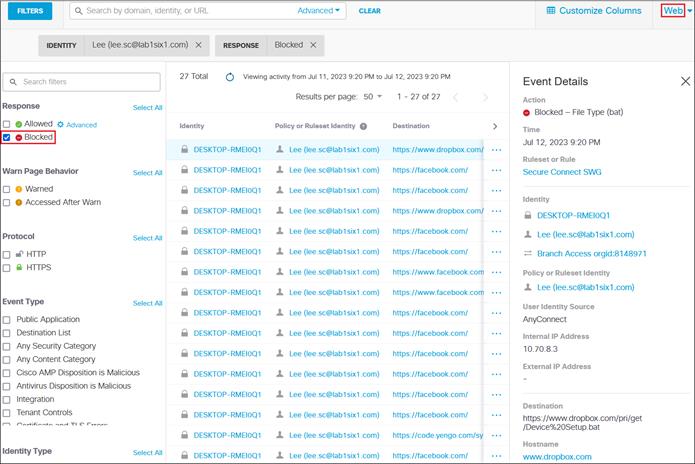Click the Branch Access orgId:8148971 link

point(592,253)
